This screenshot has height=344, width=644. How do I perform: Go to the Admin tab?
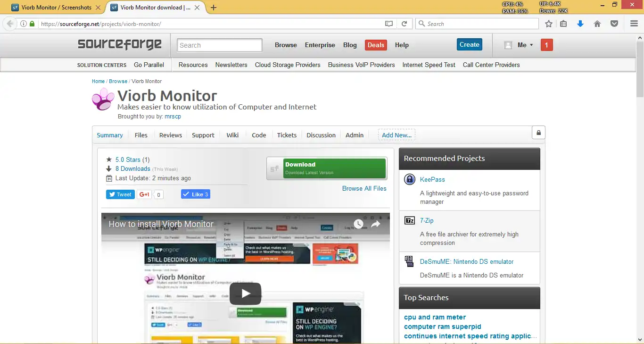point(355,135)
